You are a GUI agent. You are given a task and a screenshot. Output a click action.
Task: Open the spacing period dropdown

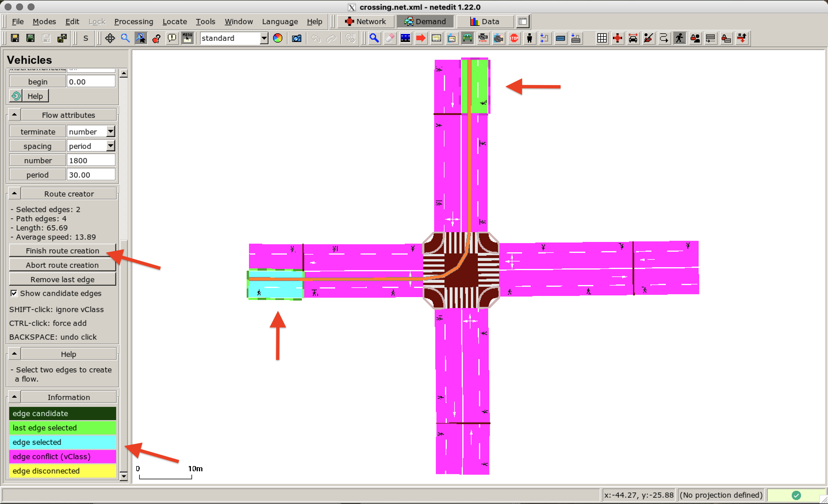(110, 146)
